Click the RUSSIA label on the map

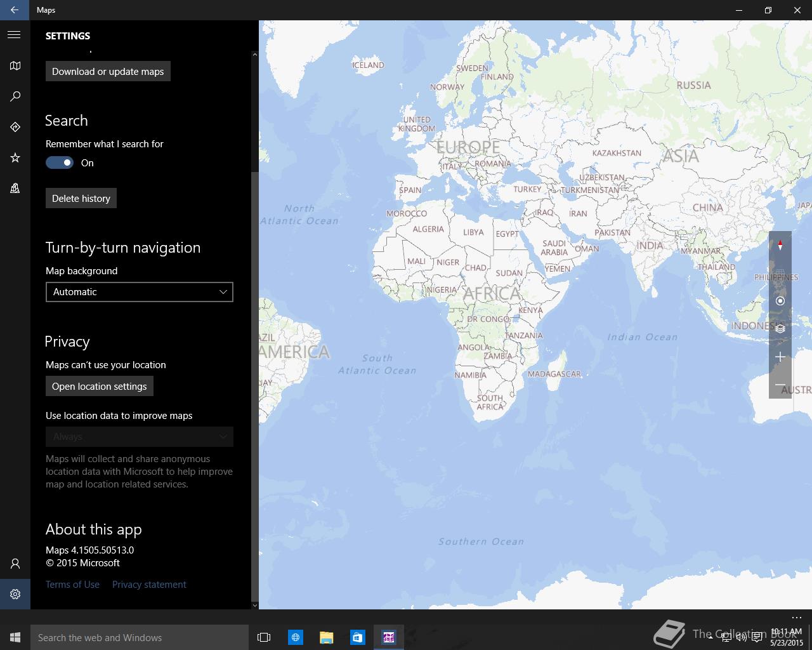pyautogui.click(x=693, y=85)
